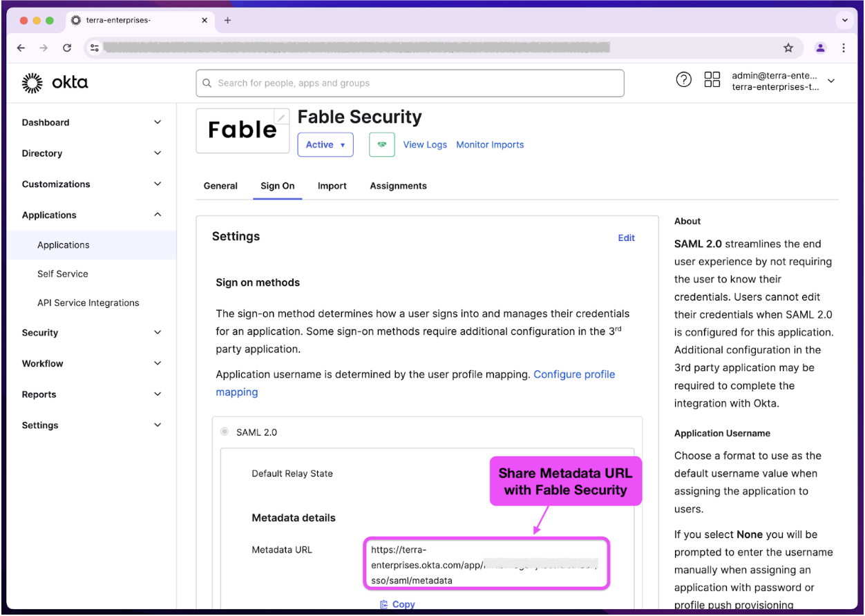
Task: Click the Metadata details heading
Action: (294, 518)
